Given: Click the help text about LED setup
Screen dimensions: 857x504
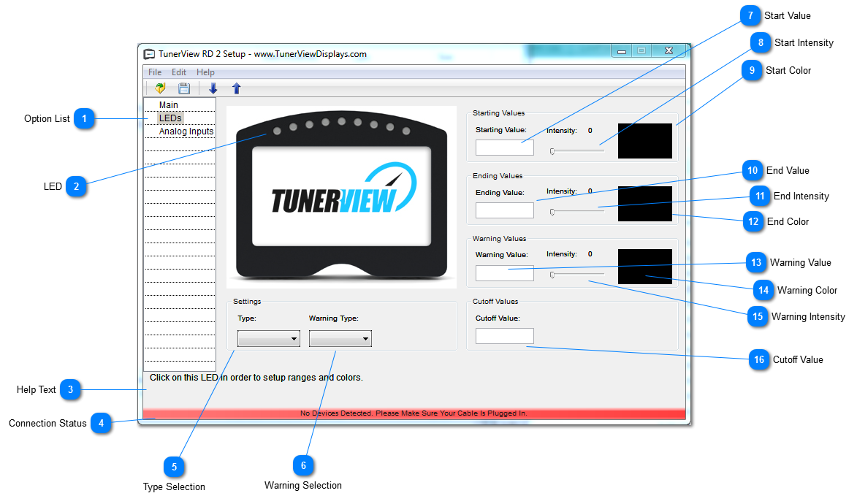Looking at the screenshot, I should pos(256,378).
